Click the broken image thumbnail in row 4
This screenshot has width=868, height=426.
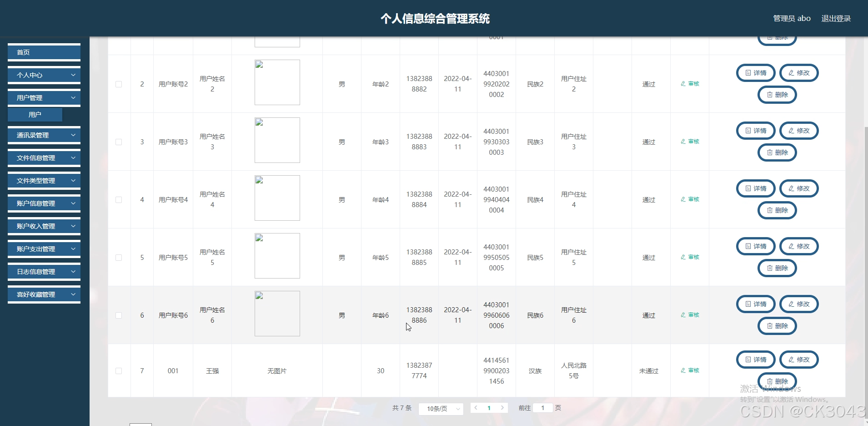click(277, 198)
